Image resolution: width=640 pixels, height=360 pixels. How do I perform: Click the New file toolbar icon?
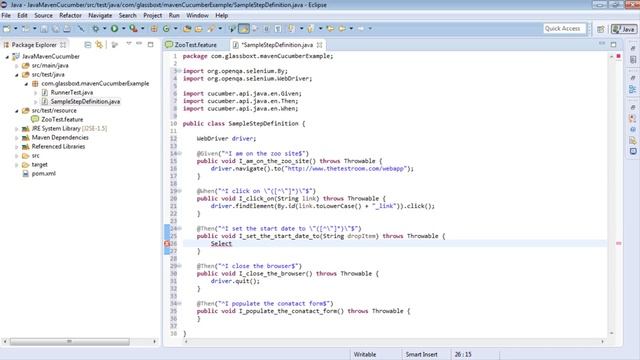click(7, 29)
